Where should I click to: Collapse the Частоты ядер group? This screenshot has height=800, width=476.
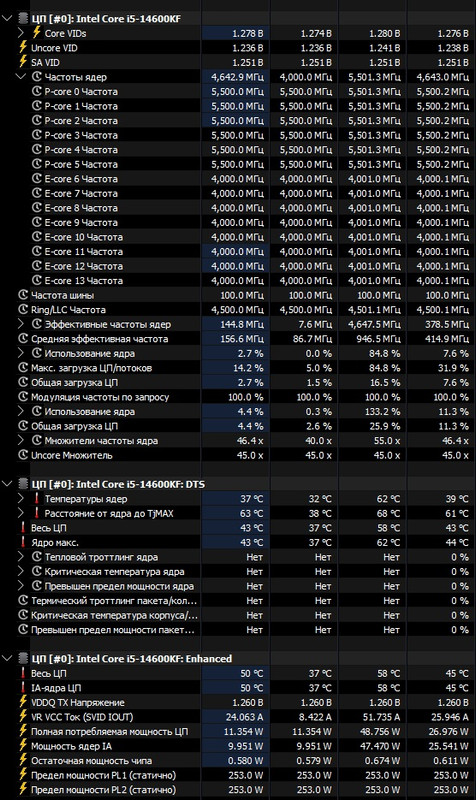tap(20, 77)
